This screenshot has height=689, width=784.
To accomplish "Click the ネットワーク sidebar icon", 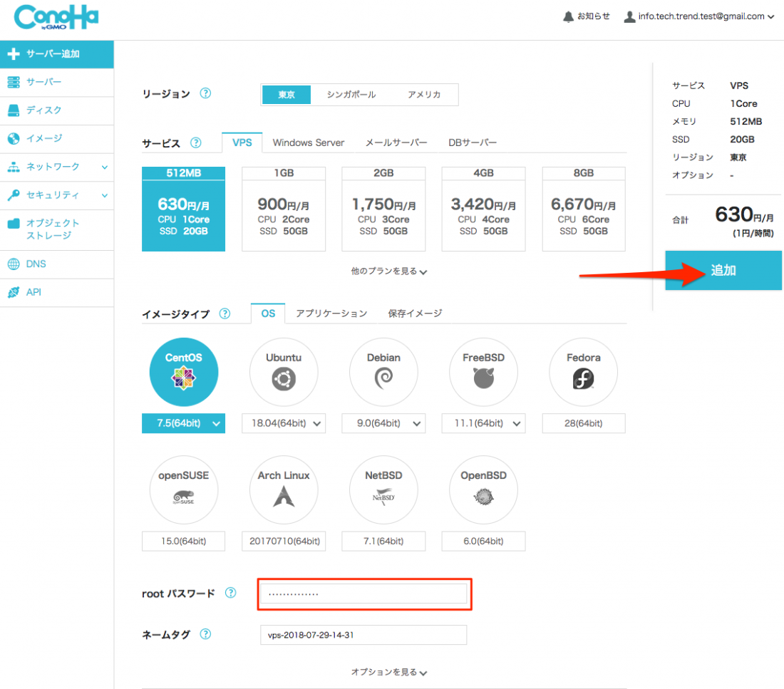I will (14, 167).
